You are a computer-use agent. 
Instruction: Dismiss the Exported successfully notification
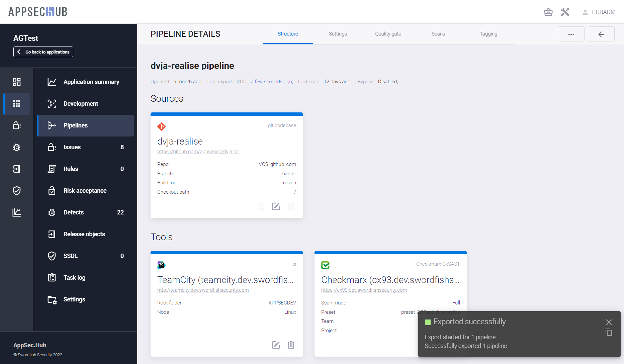pos(609,322)
